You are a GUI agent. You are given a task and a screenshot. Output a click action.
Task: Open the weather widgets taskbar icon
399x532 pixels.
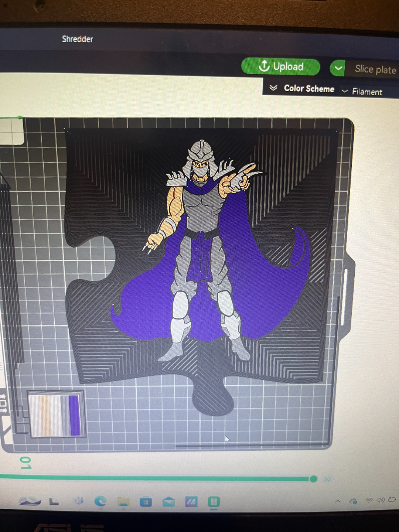pyautogui.click(x=30, y=501)
